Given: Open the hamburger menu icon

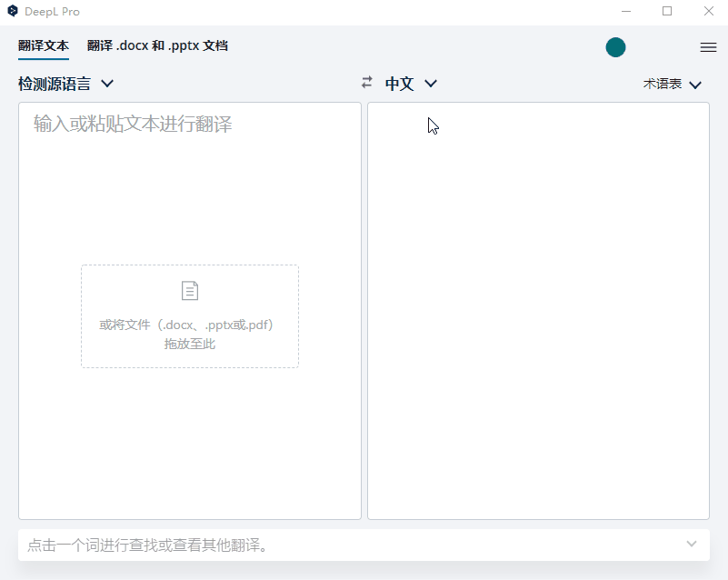Looking at the screenshot, I should coord(708,47).
